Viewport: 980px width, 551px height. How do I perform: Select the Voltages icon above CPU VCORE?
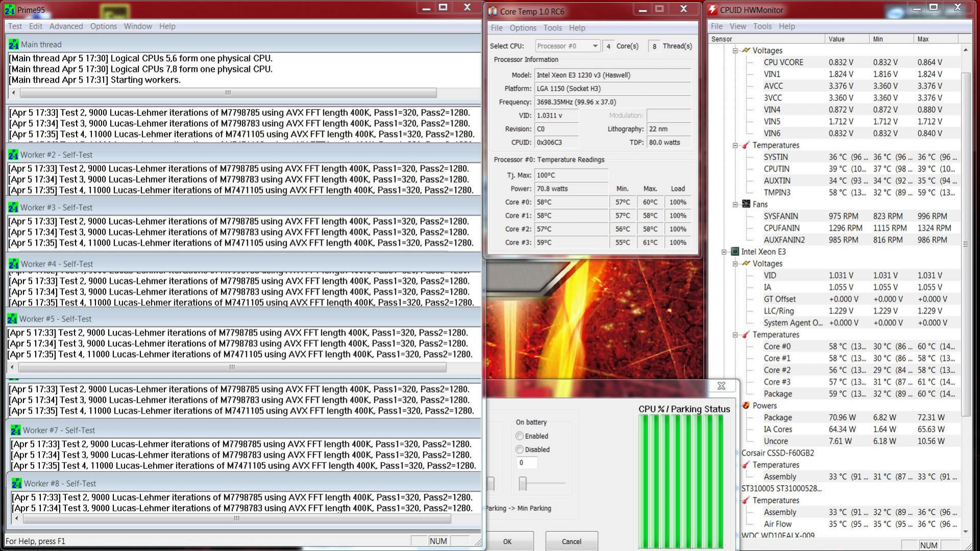click(746, 50)
